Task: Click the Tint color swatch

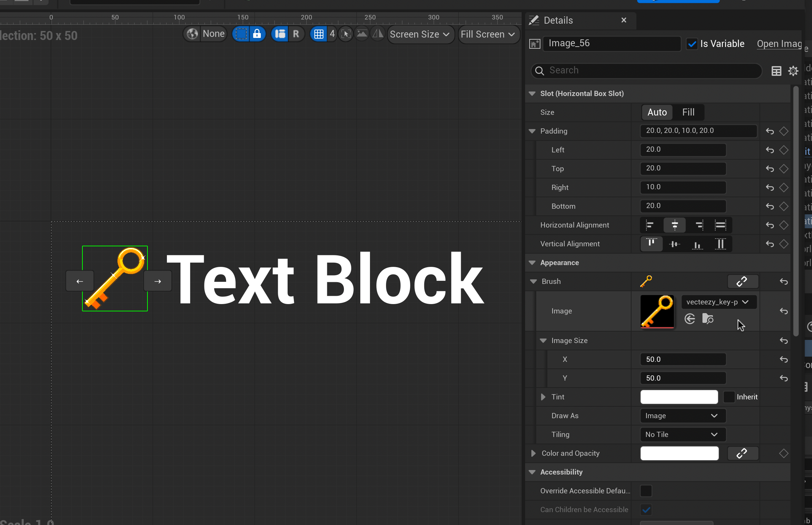Action: coord(679,397)
